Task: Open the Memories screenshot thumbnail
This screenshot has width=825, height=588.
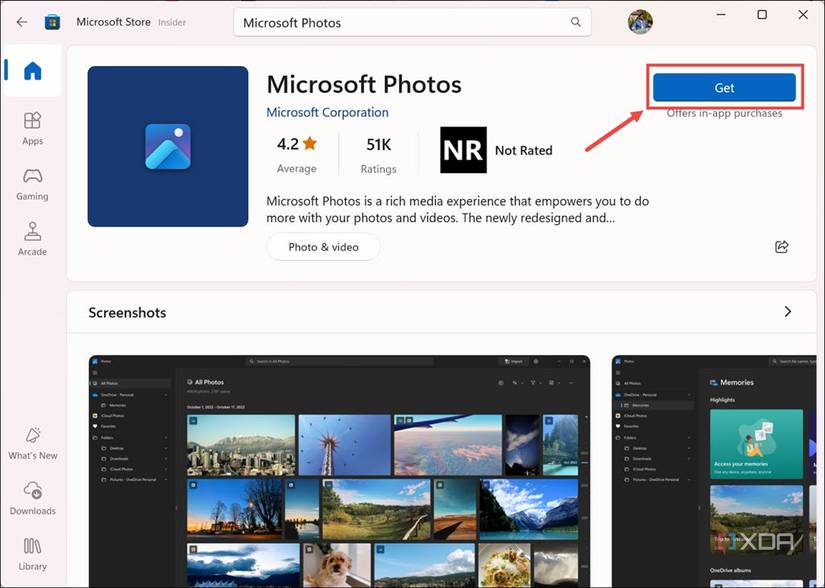Action: [715, 471]
